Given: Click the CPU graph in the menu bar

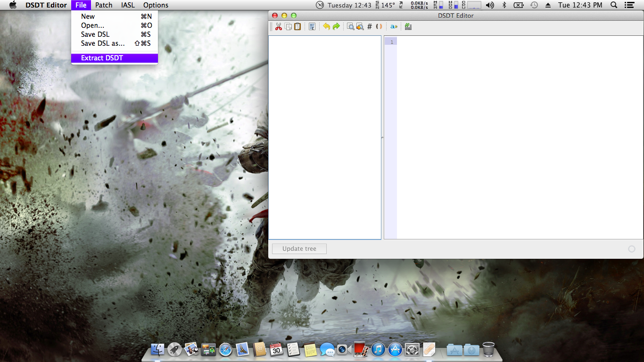Looking at the screenshot, I should pos(471,5).
